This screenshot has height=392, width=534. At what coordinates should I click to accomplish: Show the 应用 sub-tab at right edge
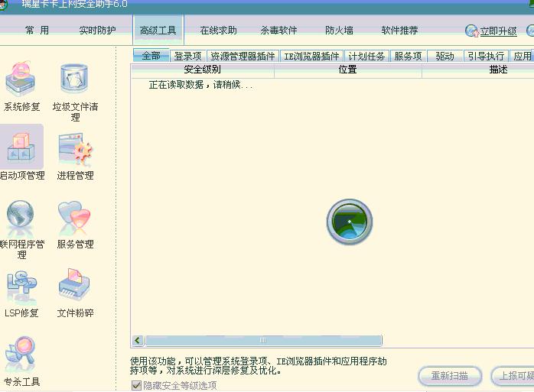click(522, 56)
